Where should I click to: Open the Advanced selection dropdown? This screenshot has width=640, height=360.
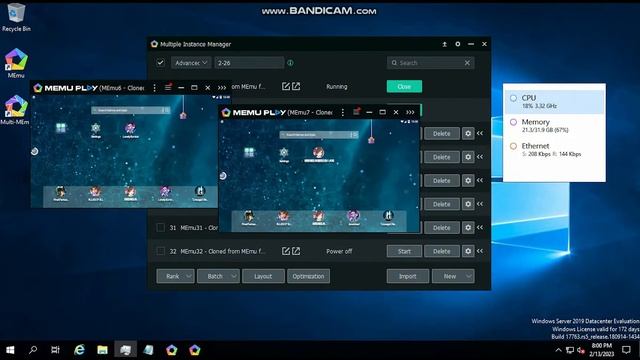click(191, 63)
